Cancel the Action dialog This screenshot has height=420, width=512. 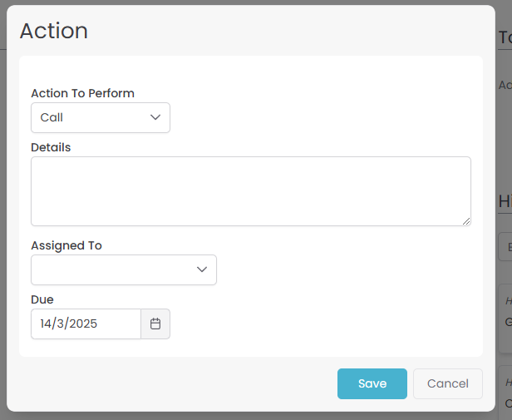click(x=447, y=383)
